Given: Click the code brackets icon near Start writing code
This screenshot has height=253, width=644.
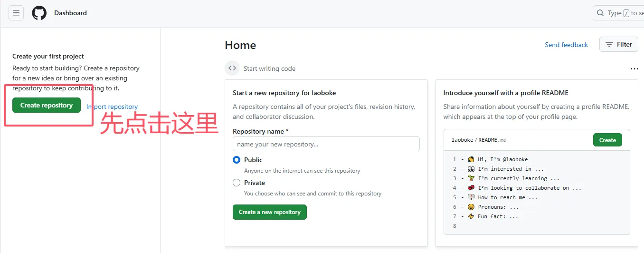Looking at the screenshot, I should coord(232,68).
